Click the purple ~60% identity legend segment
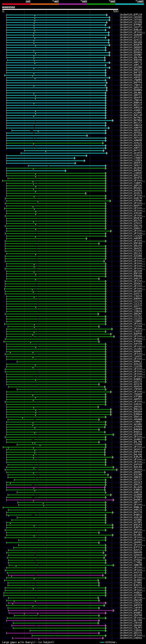 pos(73,4)
